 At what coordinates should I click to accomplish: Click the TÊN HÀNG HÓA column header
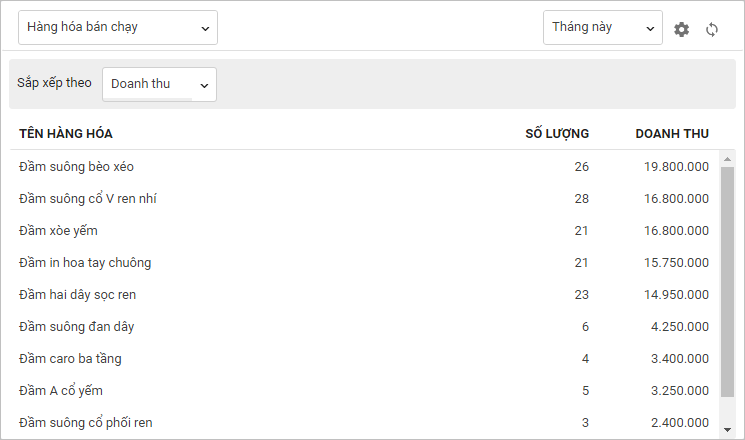[x=66, y=134]
